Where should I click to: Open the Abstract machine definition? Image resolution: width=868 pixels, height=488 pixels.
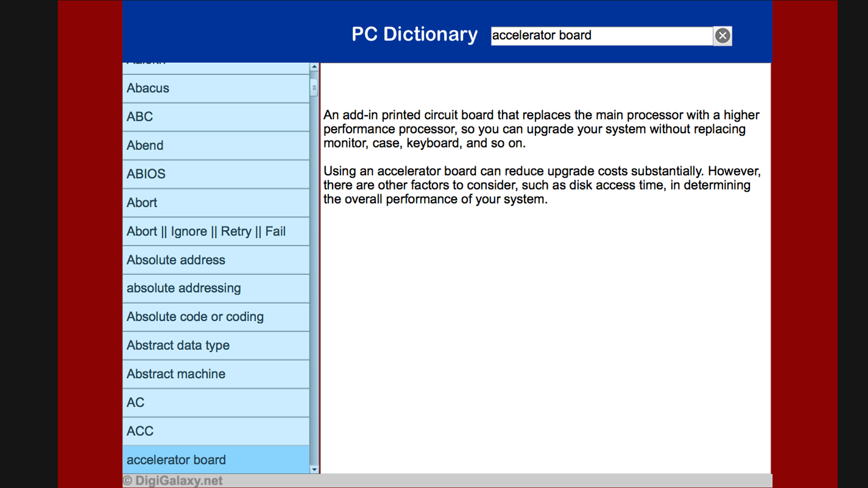coord(216,374)
